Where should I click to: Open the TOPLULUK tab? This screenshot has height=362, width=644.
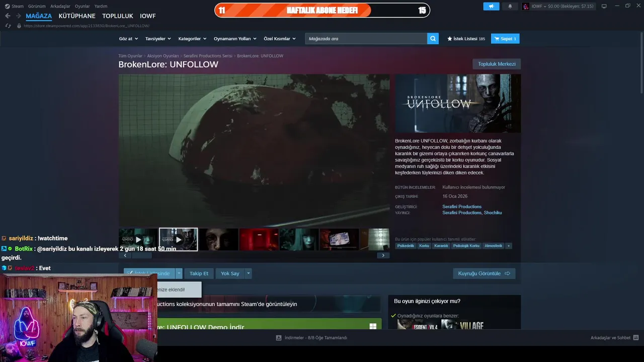(x=118, y=16)
